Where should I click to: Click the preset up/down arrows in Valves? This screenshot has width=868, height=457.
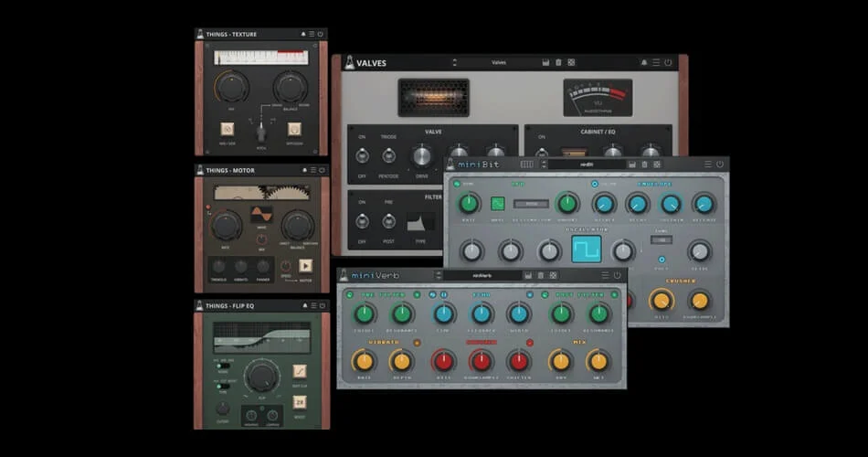454,62
